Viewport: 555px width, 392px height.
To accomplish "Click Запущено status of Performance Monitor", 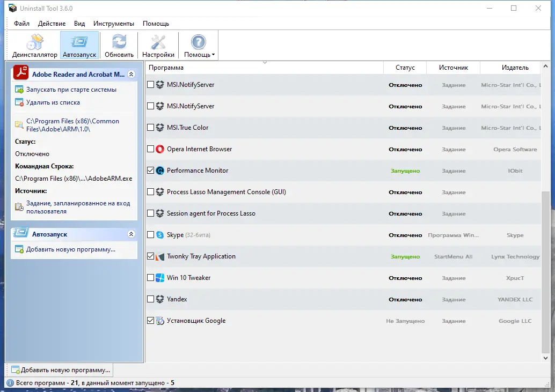I will coord(405,171).
